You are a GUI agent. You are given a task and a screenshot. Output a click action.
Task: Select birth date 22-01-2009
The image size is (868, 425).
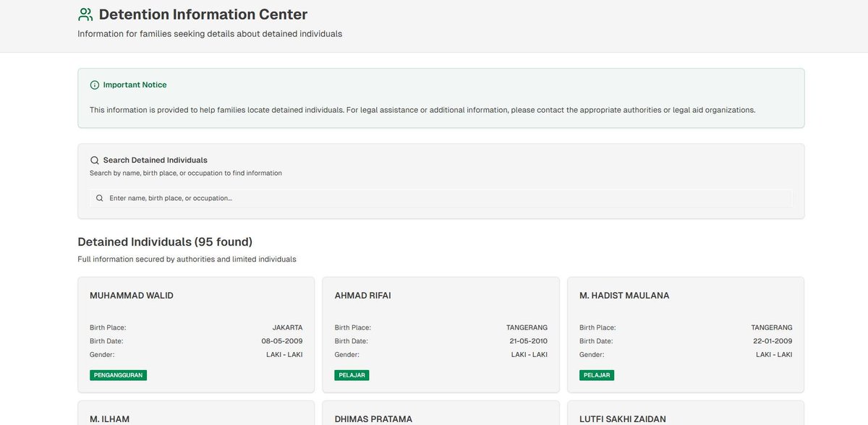point(772,341)
